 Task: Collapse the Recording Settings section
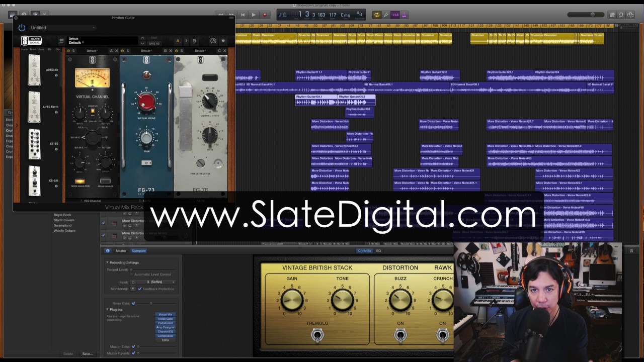(107, 262)
